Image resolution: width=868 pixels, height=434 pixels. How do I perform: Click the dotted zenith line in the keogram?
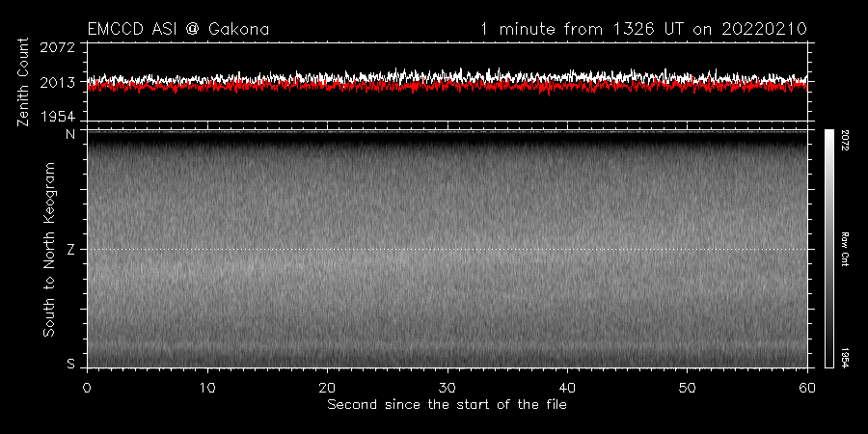[447, 249]
